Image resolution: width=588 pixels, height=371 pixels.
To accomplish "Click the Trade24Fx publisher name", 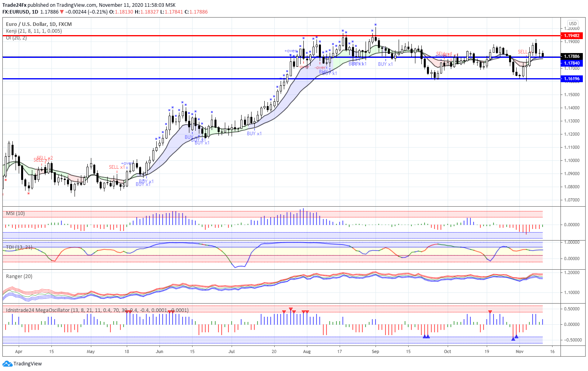I will click(14, 5).
